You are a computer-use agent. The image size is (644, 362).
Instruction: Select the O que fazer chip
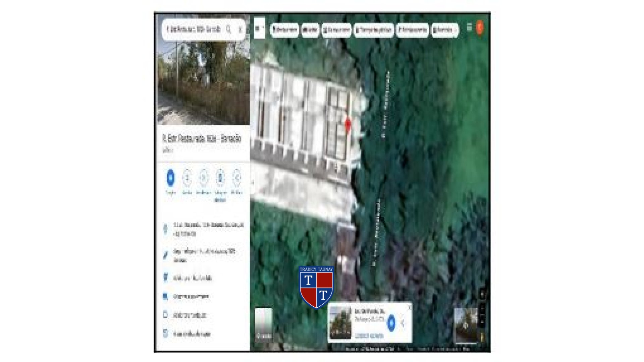coord(336,30)
